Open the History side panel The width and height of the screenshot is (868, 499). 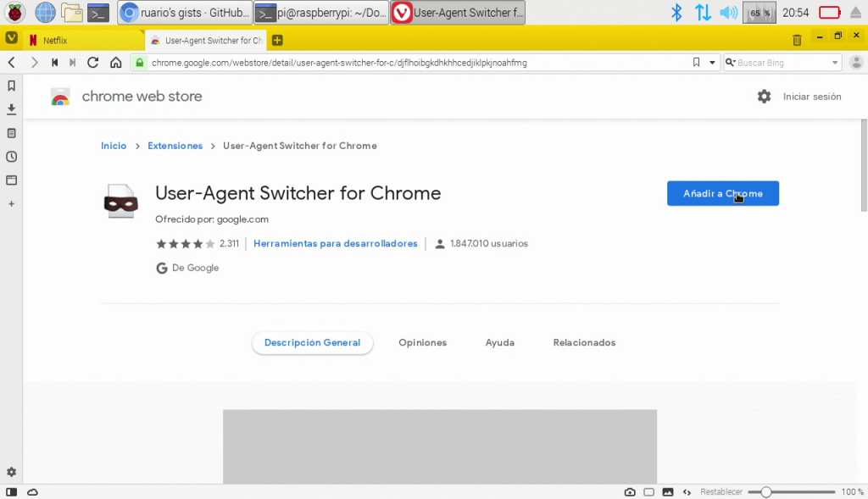(11, 157)
